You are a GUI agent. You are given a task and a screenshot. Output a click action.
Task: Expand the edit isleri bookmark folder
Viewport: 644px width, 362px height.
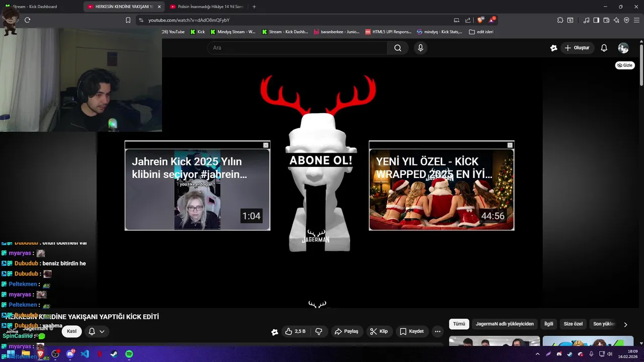click(x=481, y=32)
